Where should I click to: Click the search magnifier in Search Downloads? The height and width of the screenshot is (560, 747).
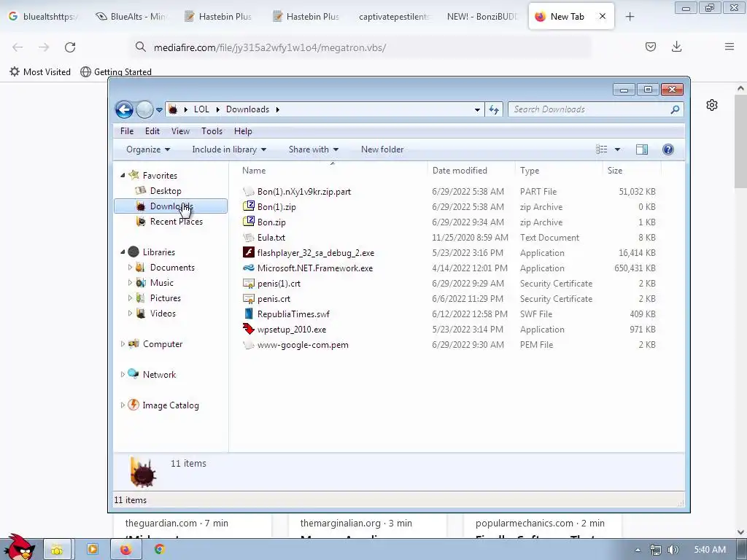(x=675, y=109)
